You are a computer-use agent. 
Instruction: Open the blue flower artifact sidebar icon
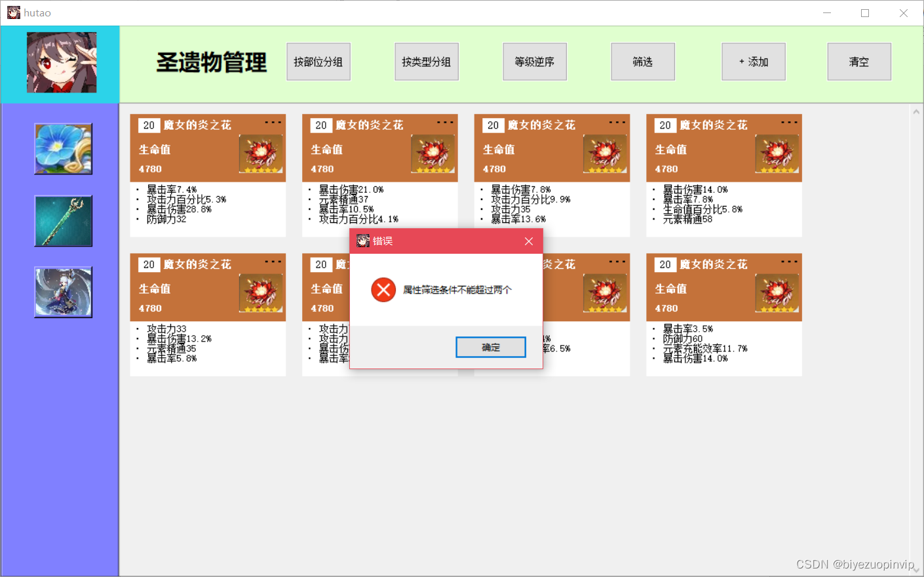(x=64, y=149)
